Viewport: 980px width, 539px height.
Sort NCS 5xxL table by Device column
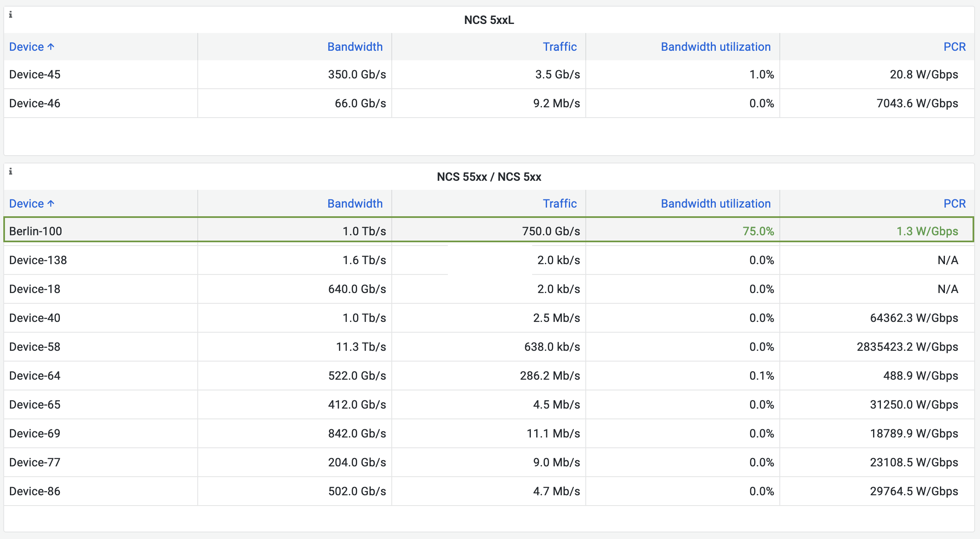(27, 47)
